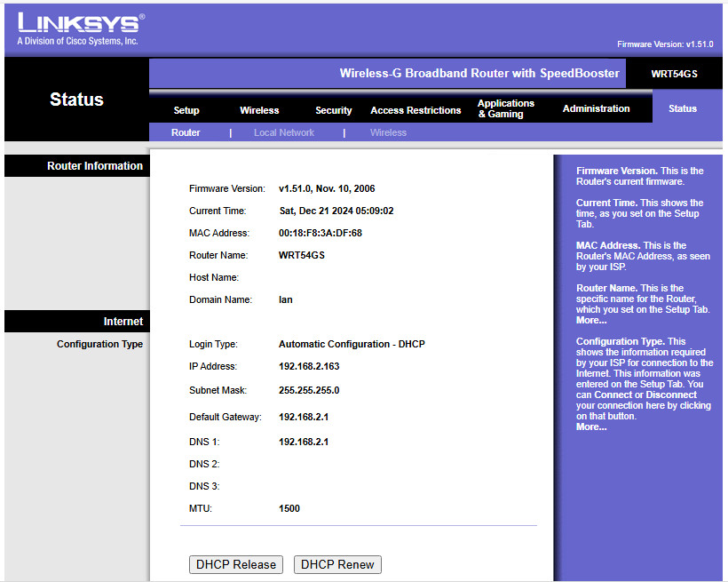Image resolution: width=728 pixels, height=582 pixels.
Task: Click the Default Gateway value 192.168.2.1
Action: [304, 417]
